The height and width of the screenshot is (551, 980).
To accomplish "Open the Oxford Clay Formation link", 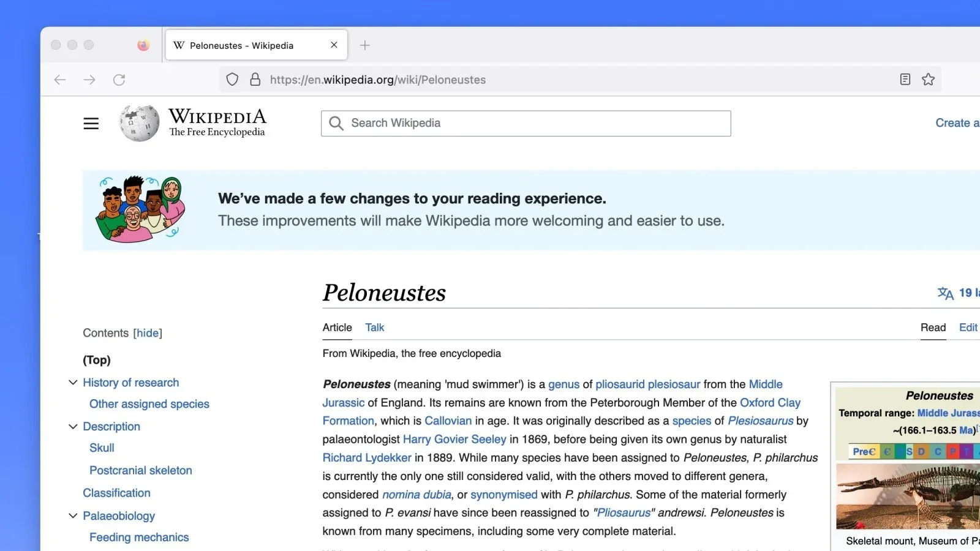I will (770, 403).
